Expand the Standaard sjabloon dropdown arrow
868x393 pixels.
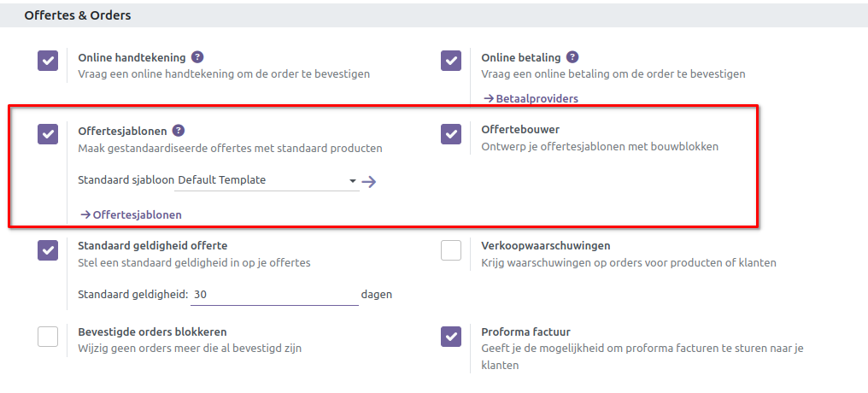point(352,181)
